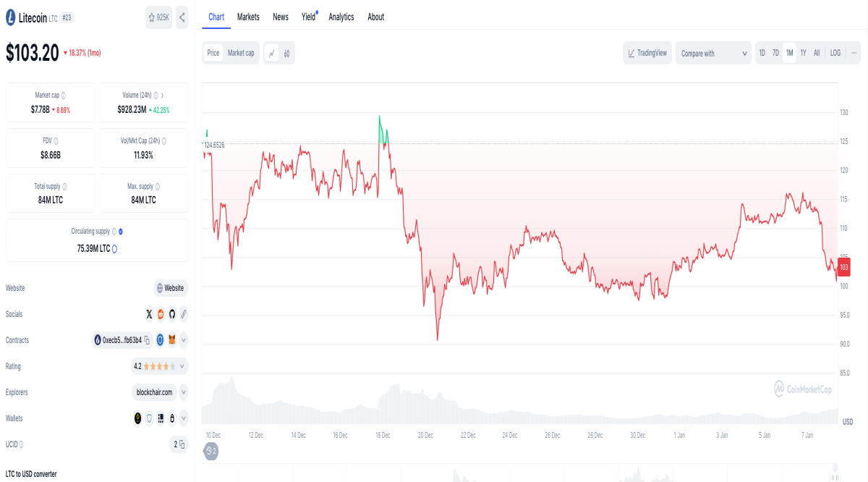This screenshot has width=868, height=482.
Task: Toggle chart to Market cap
Action: click(241, 53)
